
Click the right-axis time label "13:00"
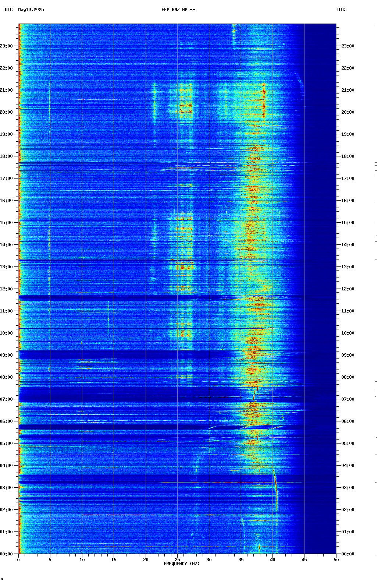click(x=348, y=267)
